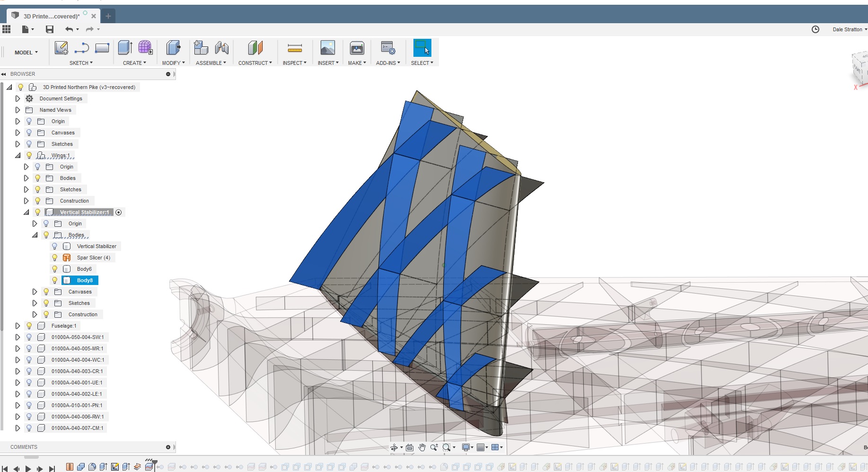Open the Extrude tool in Create panel
The image size is (868, 472).
point(124,48)
